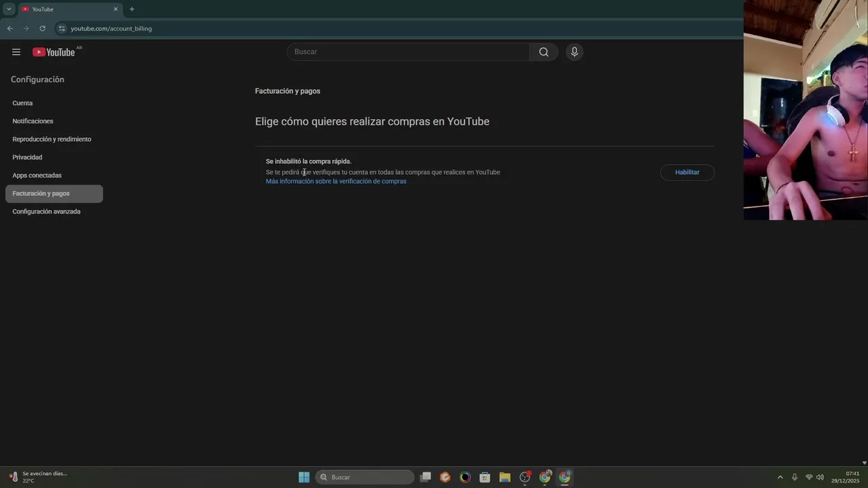Viewport: 868px width, 488px height.
Task: Click 'Se inhabilitó la compra rápida.' text
Action: 309,161
